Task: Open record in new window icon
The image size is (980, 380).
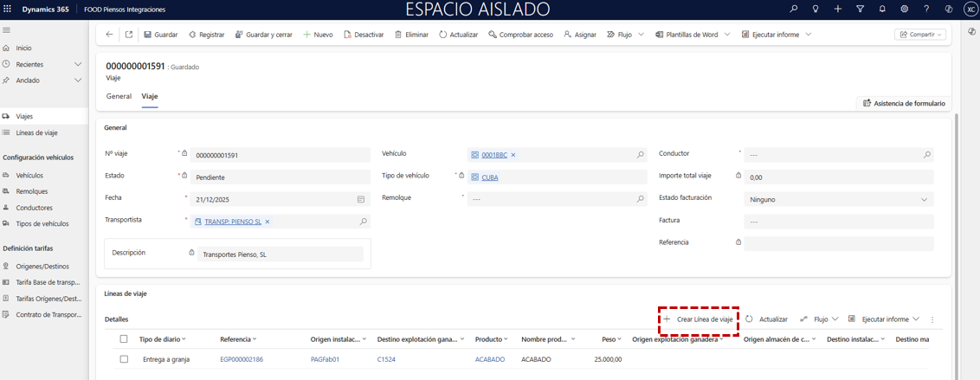Action: click(129, 35)
